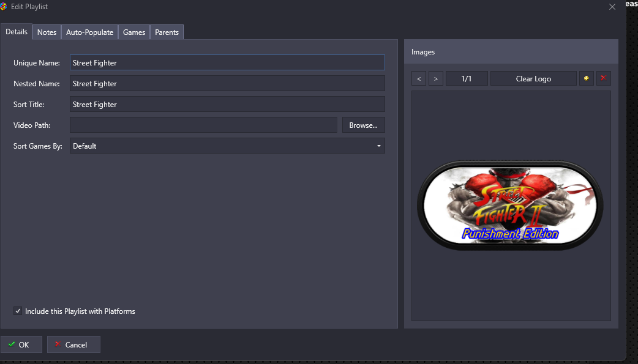Go to the next image with the right arrow

coord(436,78)
